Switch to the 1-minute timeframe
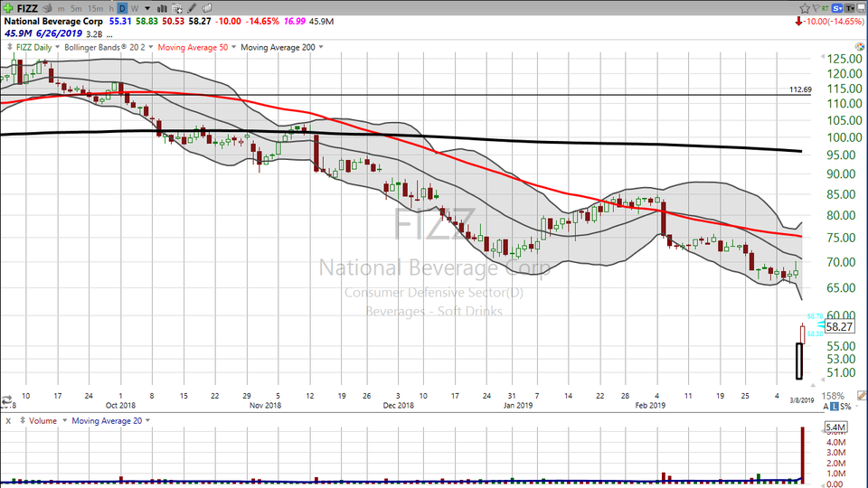The width and height of the screenshot is (868, 488). pos(61,9)
